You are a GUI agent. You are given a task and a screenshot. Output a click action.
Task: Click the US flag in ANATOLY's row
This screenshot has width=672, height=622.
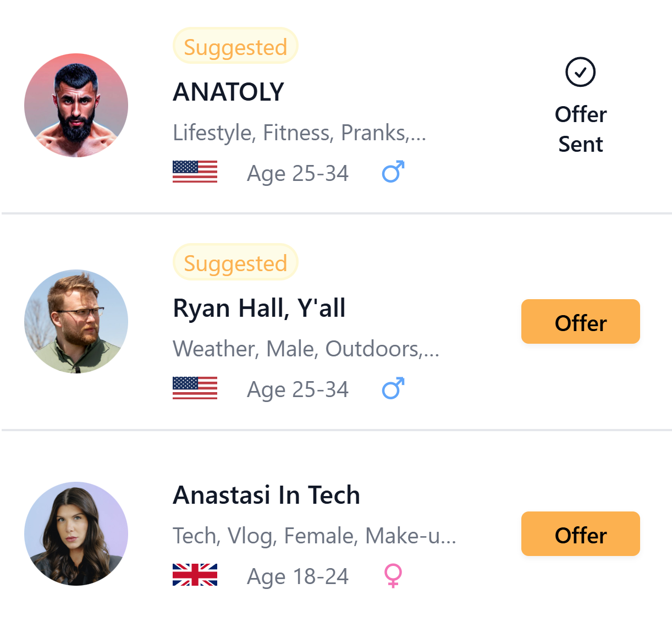tap(195, 172)
